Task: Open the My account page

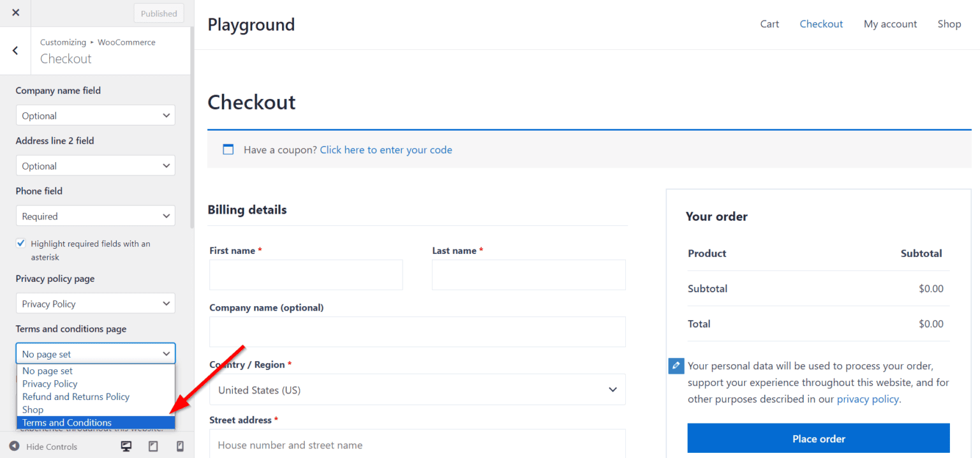Action: 890,24
